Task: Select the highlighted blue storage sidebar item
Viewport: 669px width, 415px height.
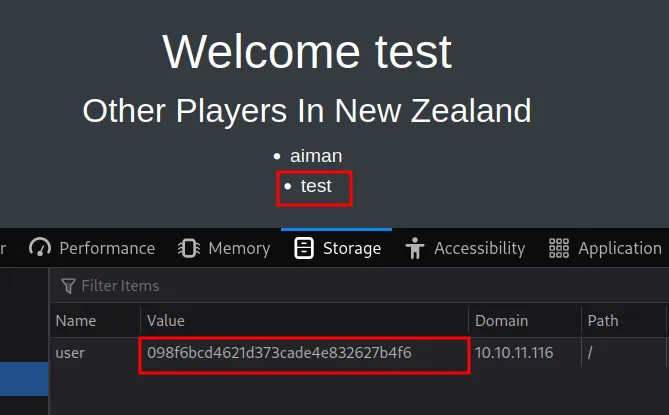Action: point(24,378)
